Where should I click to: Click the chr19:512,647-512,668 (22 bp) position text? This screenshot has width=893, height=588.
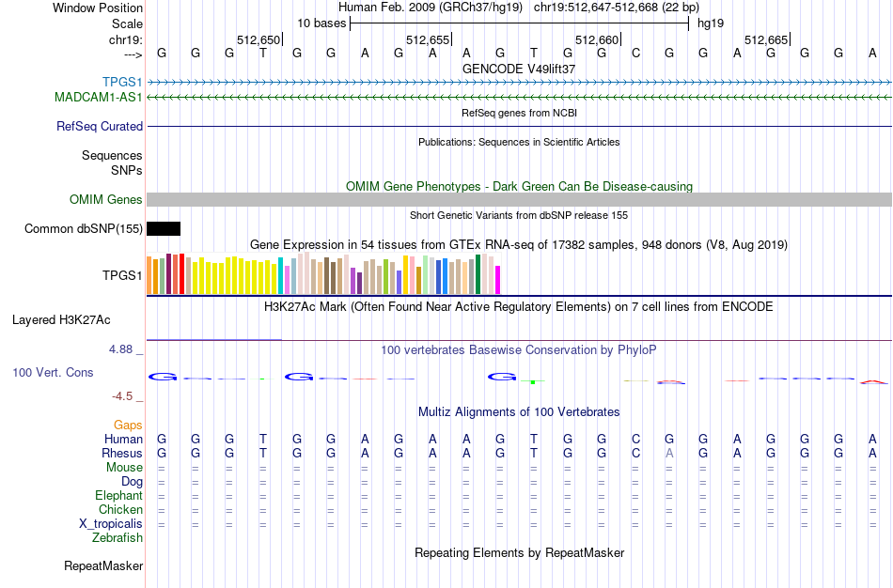coord(617,8)
